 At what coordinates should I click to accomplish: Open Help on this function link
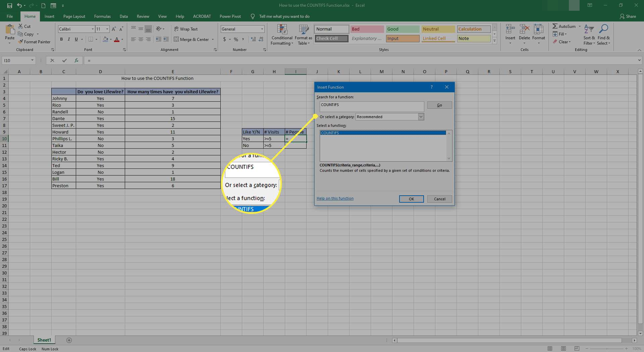335,198
